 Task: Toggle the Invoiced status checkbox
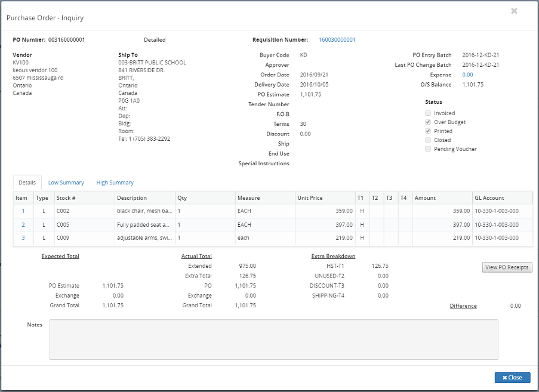(x=428, y=113)
